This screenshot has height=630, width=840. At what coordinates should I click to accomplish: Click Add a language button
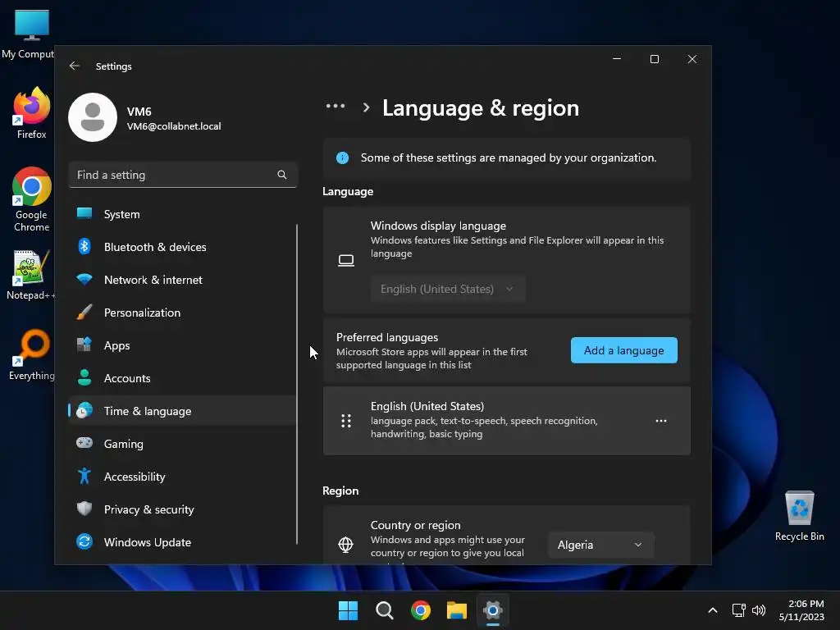pos(624,350)
